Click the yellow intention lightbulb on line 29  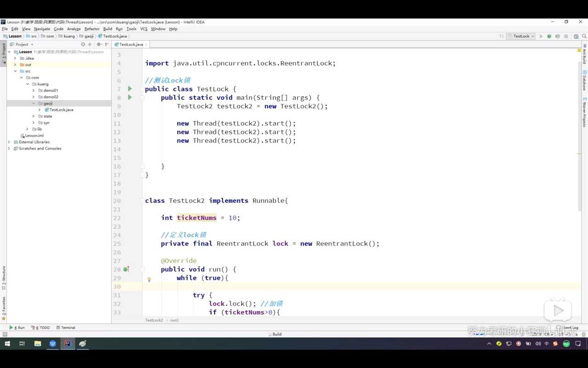point(149,279)
